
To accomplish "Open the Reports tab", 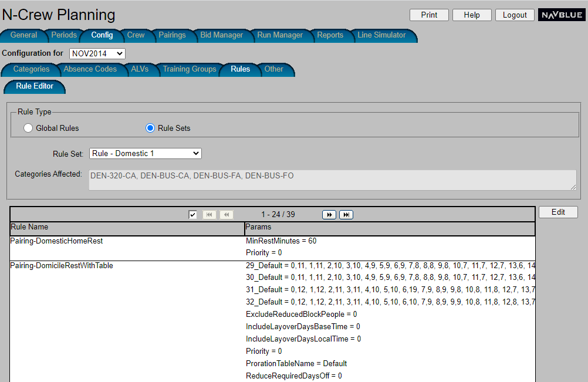I will 330,35.
